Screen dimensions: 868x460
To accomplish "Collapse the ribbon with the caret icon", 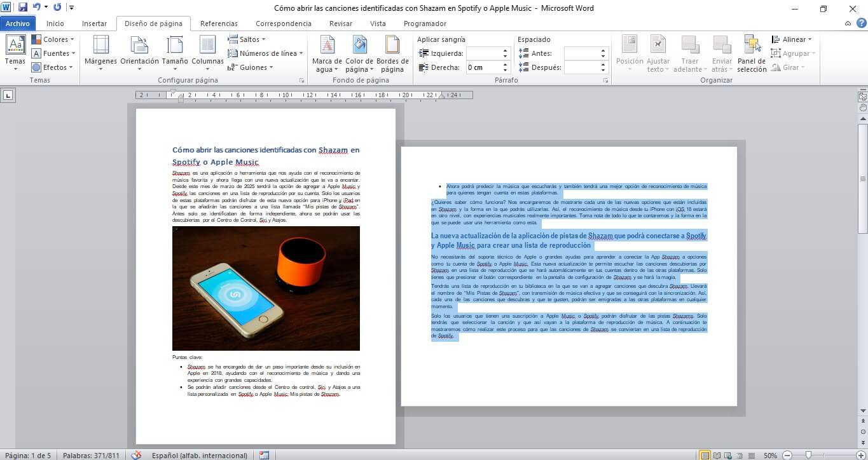I will 848,24.
